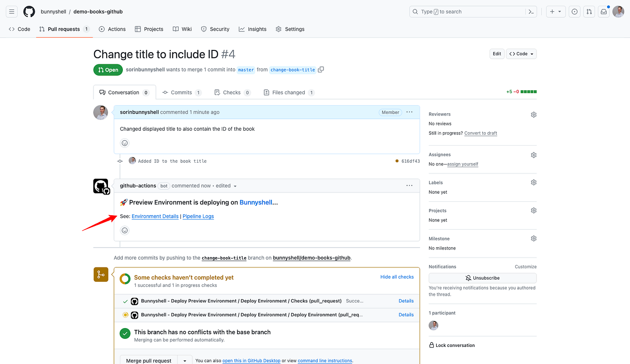This screenshot has width=630, height=364.
Task: Click the master base branch label
Action: [x=246, y=70]
